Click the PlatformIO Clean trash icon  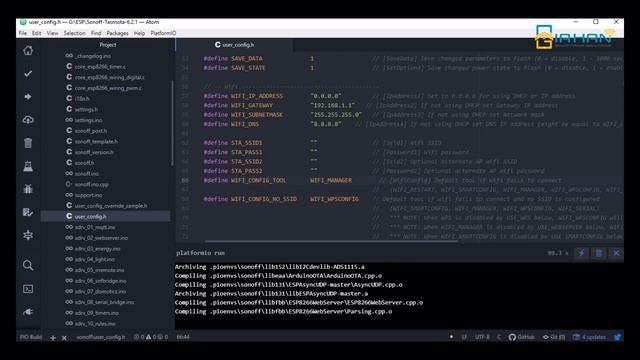tap(28, 143)
